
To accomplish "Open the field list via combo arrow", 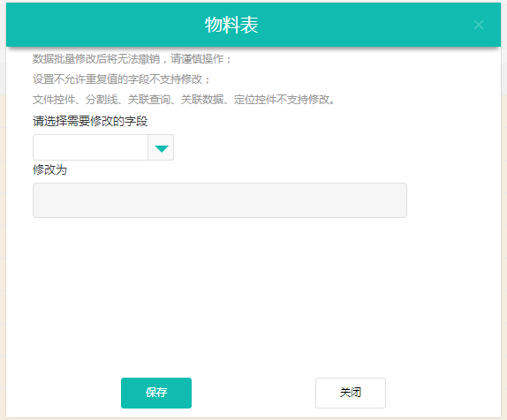I will pos(161,147).
